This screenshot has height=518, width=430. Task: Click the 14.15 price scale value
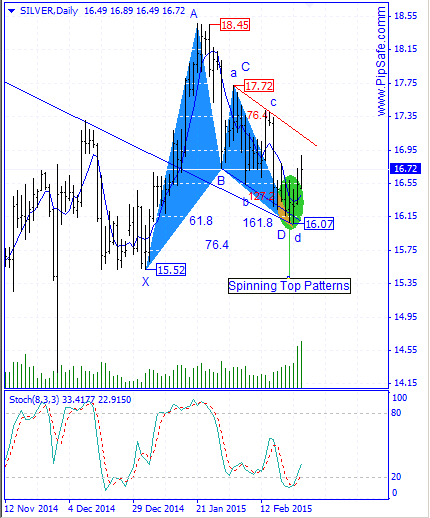pos(405,383)
